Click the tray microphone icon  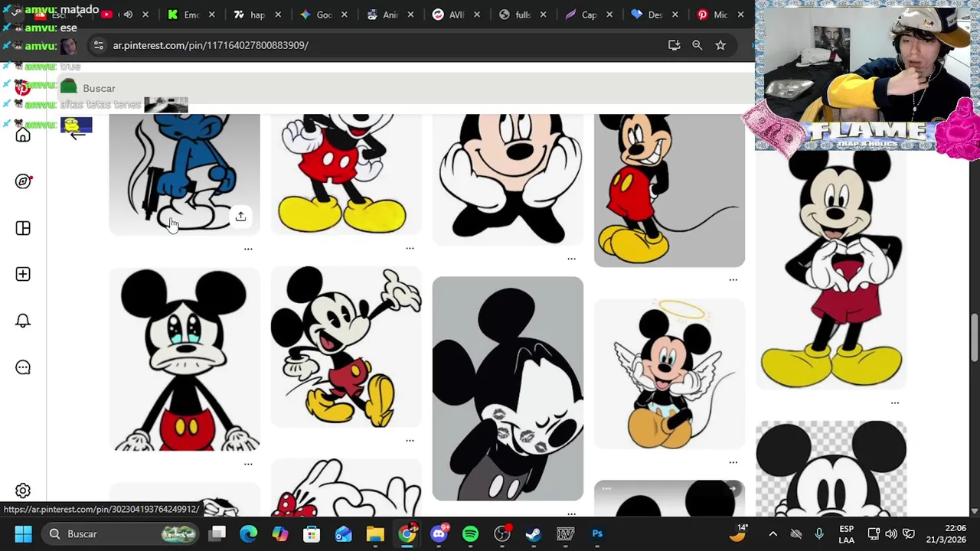[819, 533]
